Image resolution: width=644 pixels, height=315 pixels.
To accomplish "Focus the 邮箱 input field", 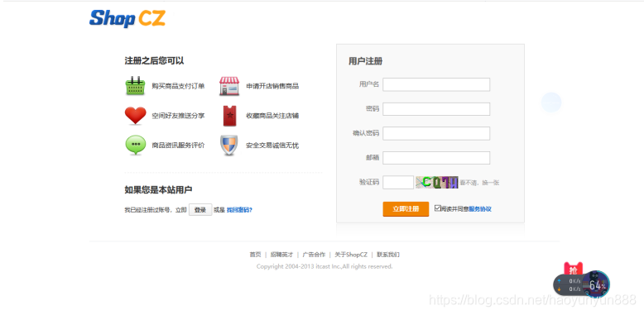I will coord(436,158).
